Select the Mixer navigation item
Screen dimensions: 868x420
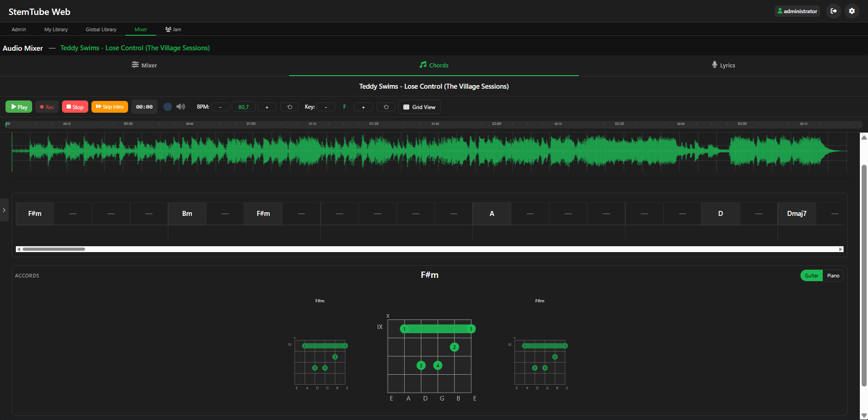(141, 29)
